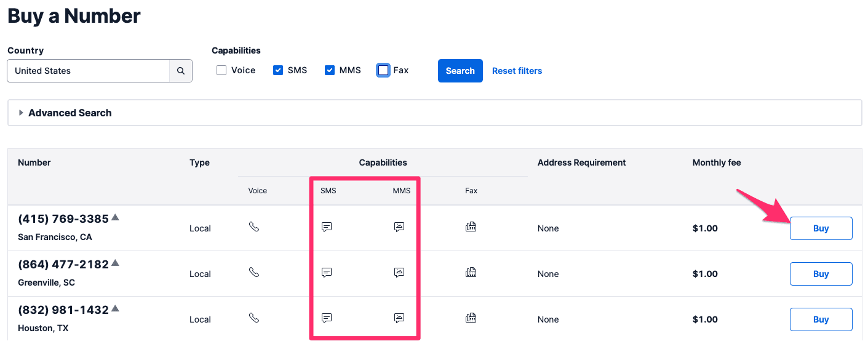Screen dimensions: 868x341
Task: Expand the Advanced Search section
Action: 70,113
